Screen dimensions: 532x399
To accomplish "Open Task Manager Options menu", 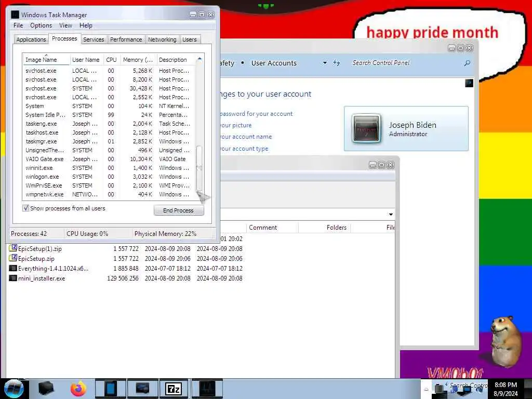I will 41,25.
